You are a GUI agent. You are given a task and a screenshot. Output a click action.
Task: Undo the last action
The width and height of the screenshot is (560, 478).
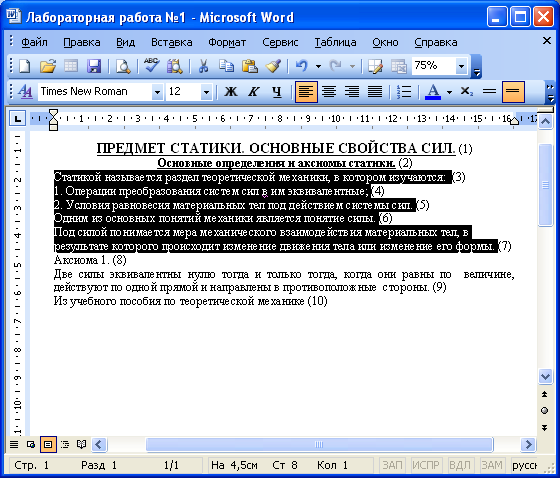tap(302, 66)
